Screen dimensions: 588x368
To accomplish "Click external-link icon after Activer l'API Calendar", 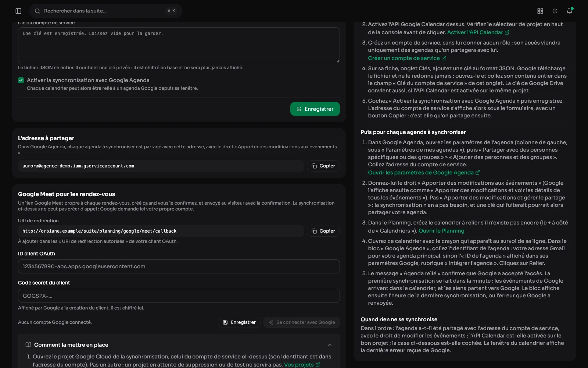I will [507, 32].
